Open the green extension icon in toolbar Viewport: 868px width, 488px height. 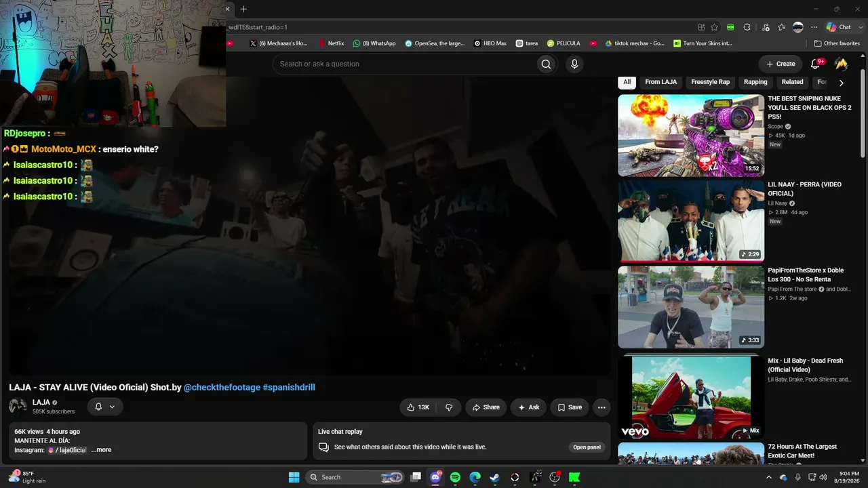click(x=730, y=27)
